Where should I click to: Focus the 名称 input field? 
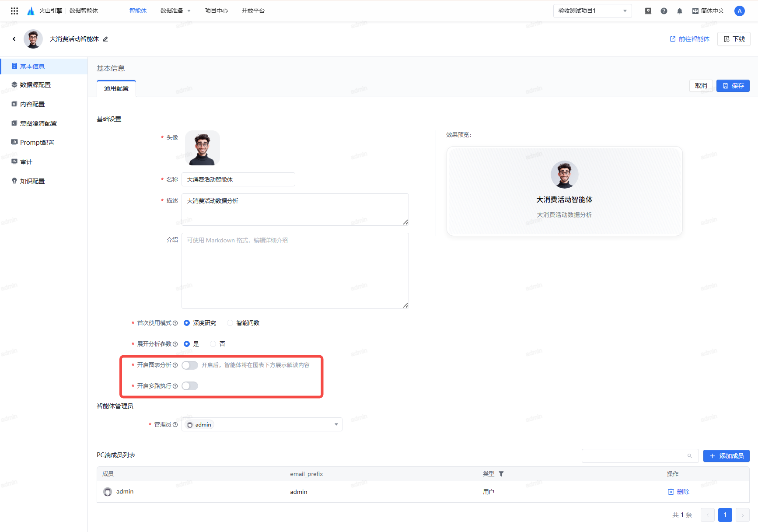[x=238, y=179]
